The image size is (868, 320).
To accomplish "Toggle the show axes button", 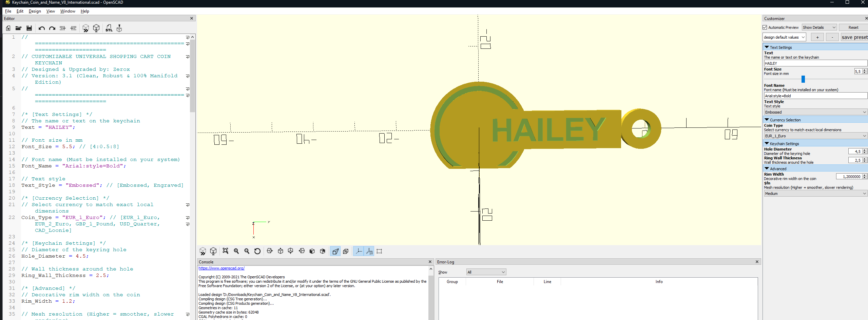I will click(359, 251).
